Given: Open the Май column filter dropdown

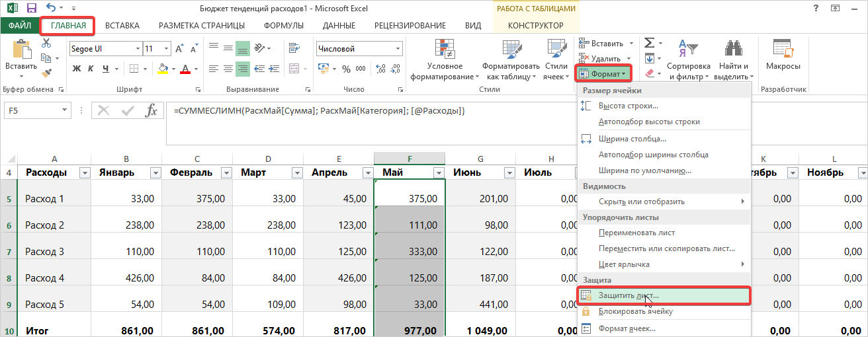Looking at the screenshot, I should click(x=438, y=172).
